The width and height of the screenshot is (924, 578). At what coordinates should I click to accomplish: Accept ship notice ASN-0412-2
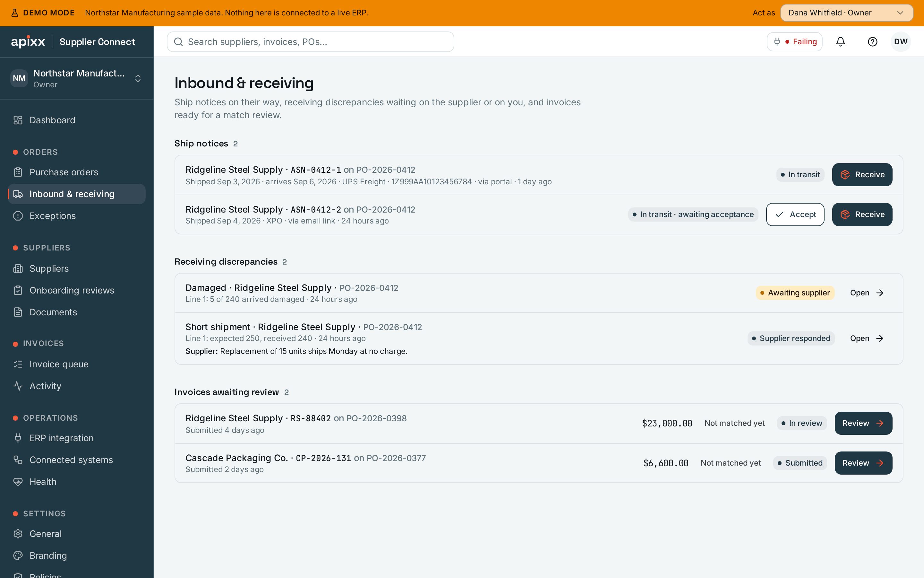(795, 215)
